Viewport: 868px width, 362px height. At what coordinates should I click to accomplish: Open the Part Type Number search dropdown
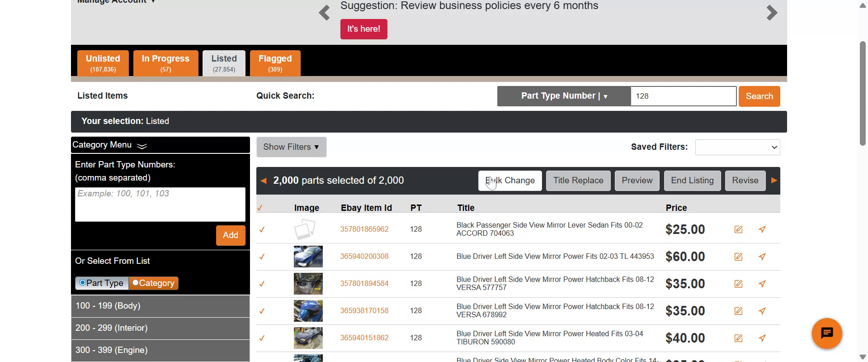point(564,96)
